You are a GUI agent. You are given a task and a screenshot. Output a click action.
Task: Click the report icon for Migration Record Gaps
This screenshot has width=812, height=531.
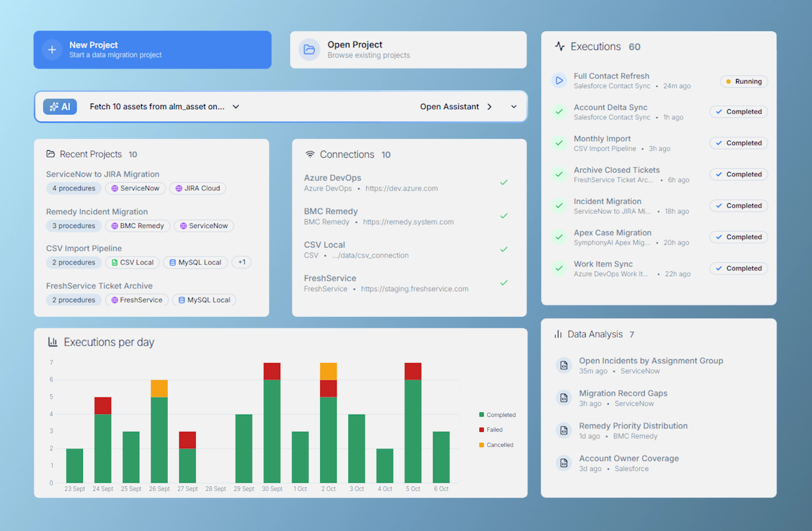(x=564, y=398)
